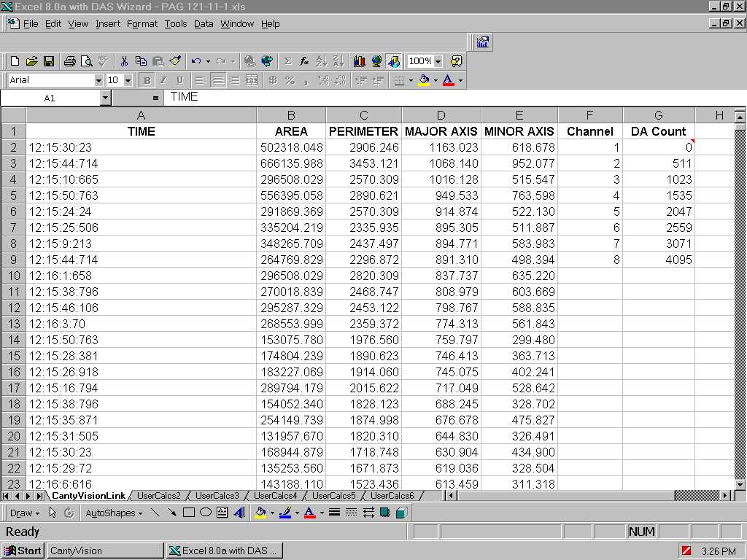Screen dimensions: 747x560
Task: Click the AutoSum sigma icon
Action: pos(287,61)
